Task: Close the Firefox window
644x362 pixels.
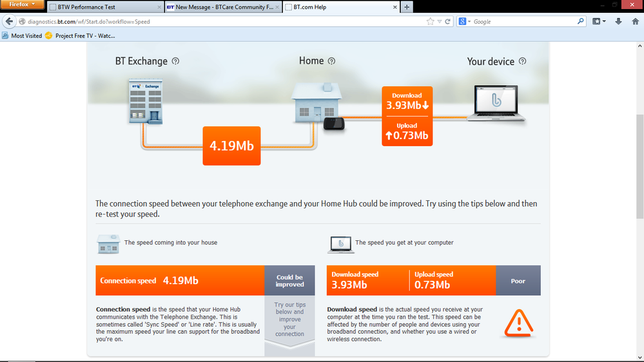Action: point(632,4)
